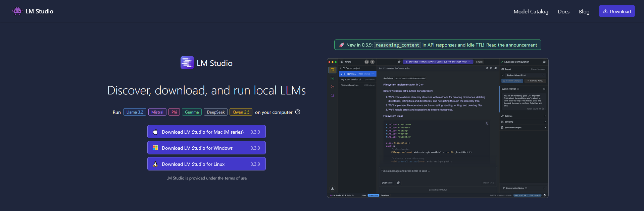
Task: Click the yellow Chats icon in preview sidebar
Action: pos(332,70)
